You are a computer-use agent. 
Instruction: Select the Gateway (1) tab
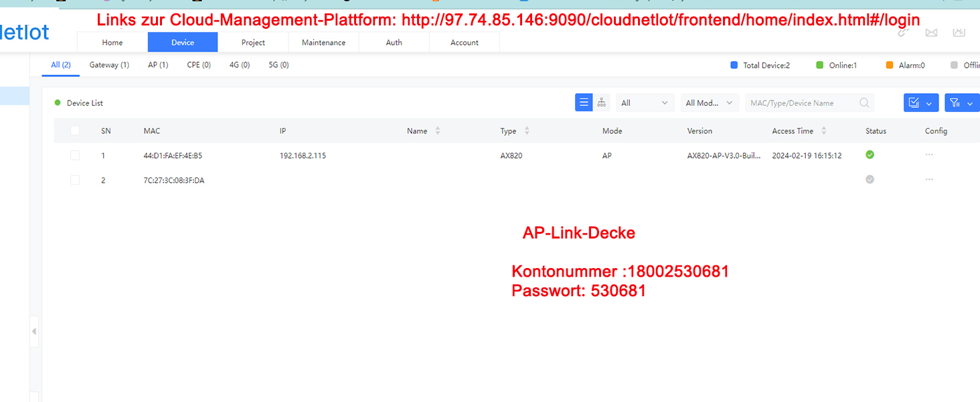(x=109, y=65)
